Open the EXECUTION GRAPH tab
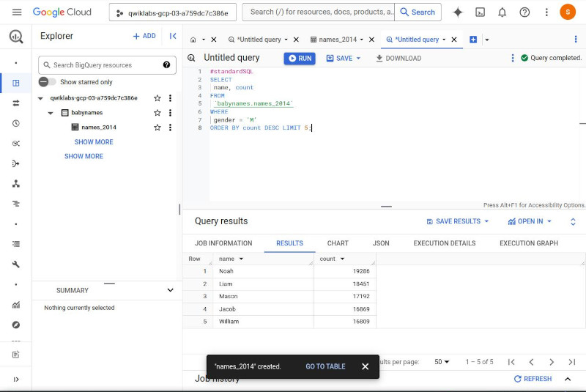 tap(529, 243)
